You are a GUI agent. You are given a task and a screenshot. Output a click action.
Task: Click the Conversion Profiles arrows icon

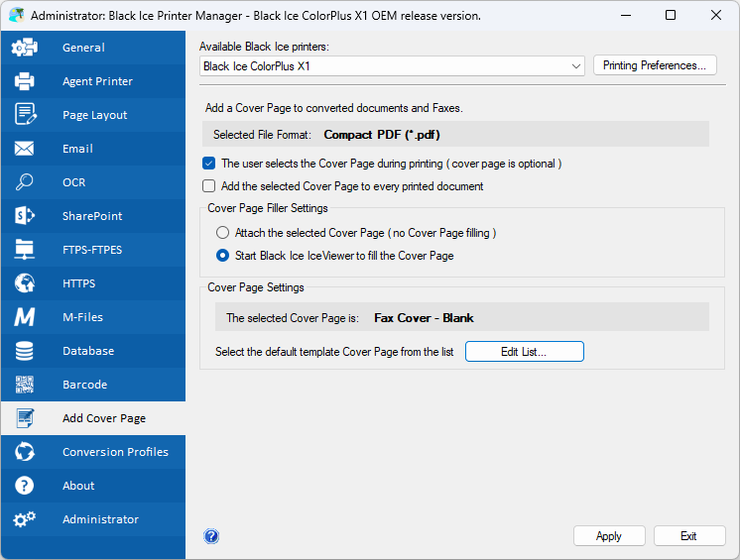(x=25, y=452)
